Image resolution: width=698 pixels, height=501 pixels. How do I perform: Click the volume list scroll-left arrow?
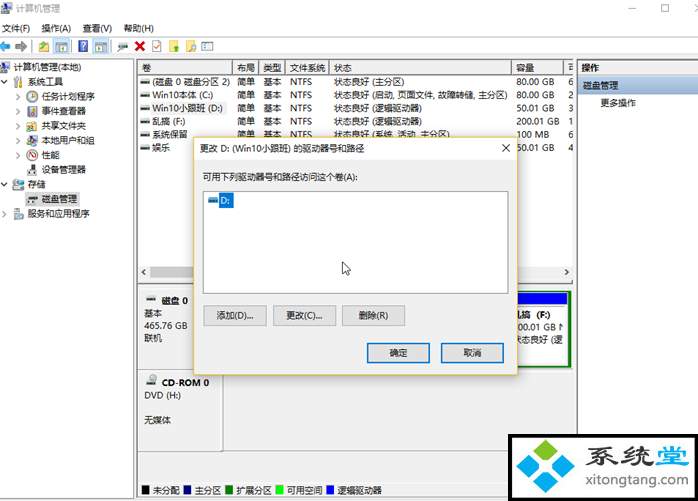[x=144, y=272]
